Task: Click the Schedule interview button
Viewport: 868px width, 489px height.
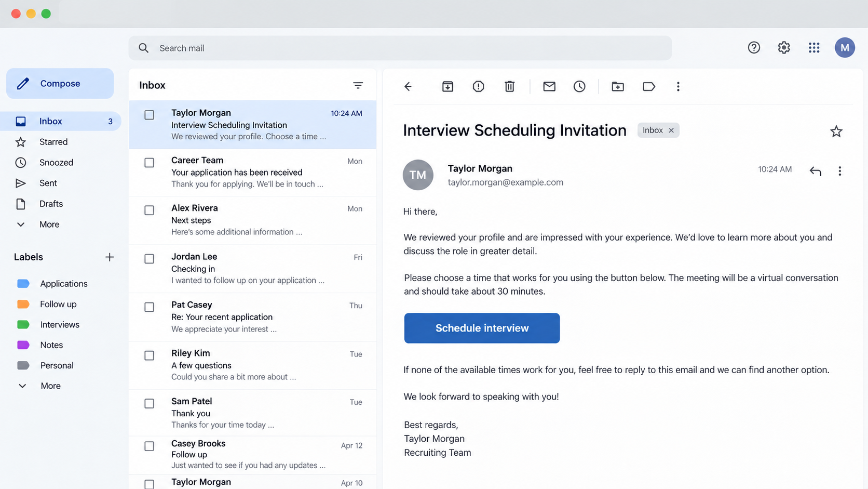Action: pyautogui.click(x=482, y=328)
